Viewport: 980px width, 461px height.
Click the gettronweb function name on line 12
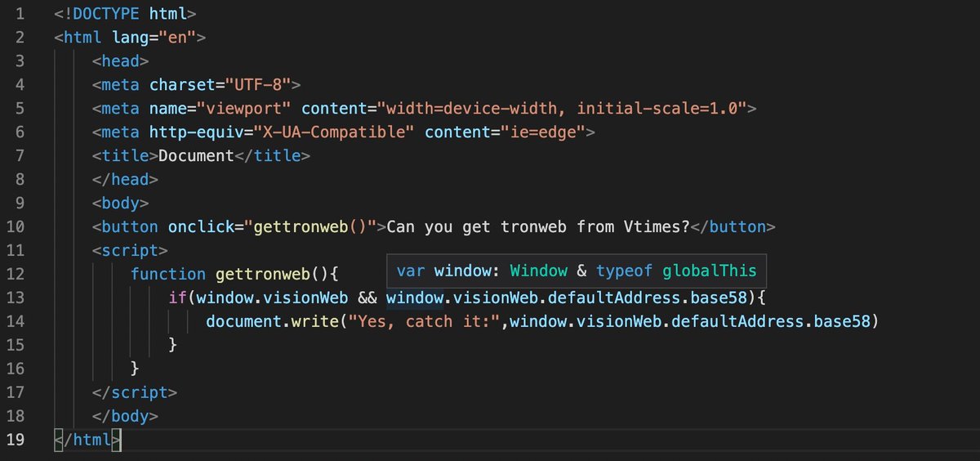tap(263, 274)
